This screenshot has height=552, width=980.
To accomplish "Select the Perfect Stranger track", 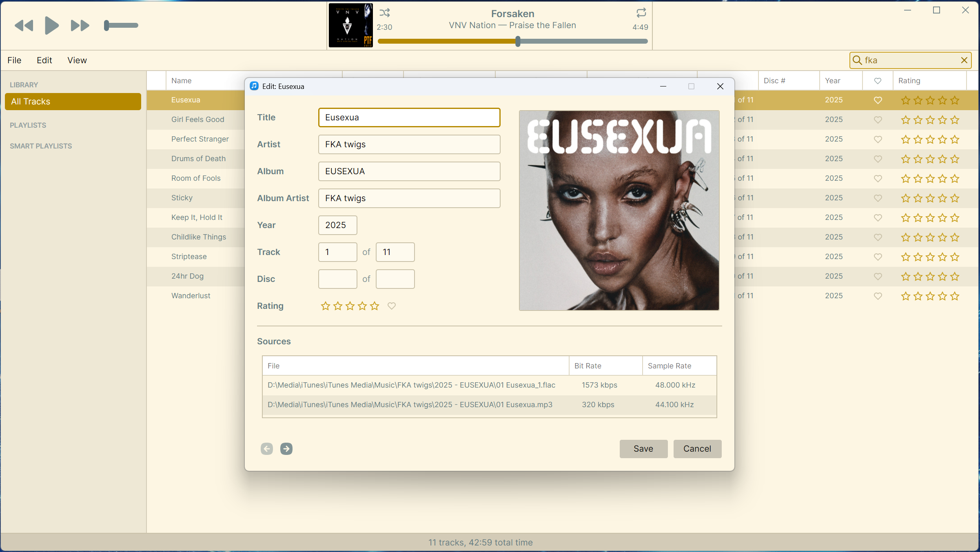I will (x=200, y=139).
